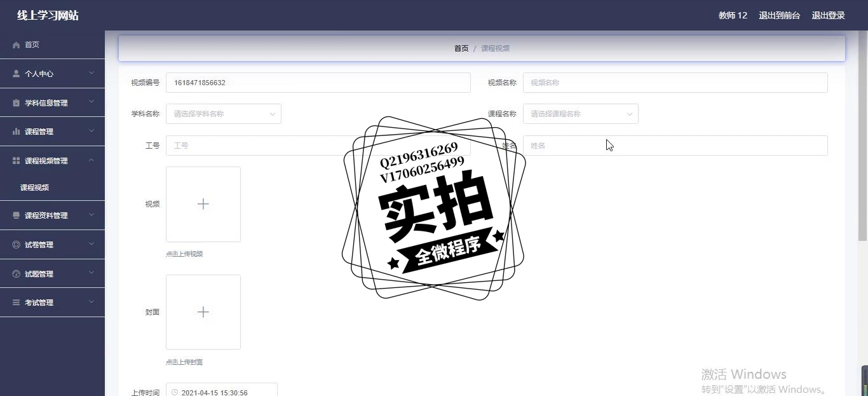Expand the 课程管理 chevron
The image size is (868, 396).
pyautogui.click(x=92, y=131)
